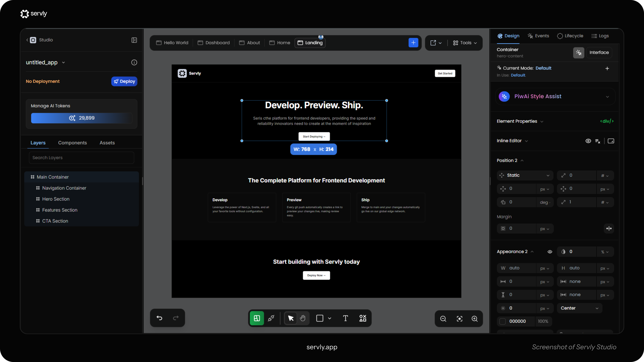644x362 pixels.
Task: Open the Hello World page tab
Action: point(172,43)
